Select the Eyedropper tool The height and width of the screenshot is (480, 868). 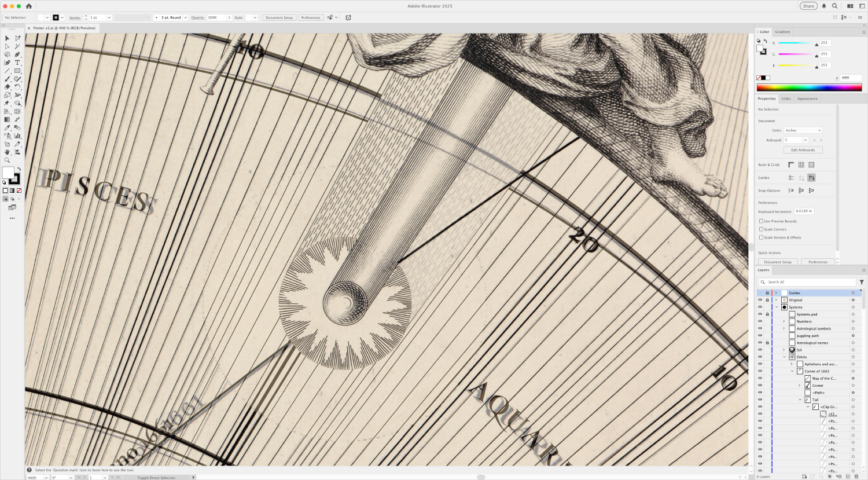point(7,127)
